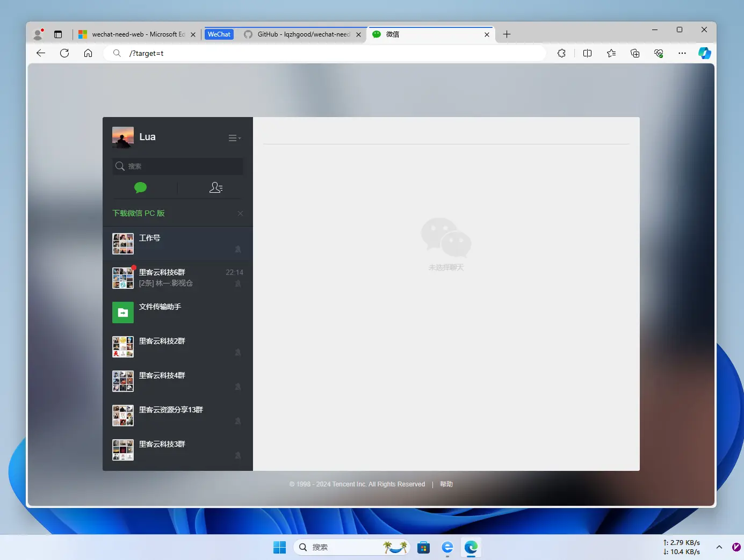Click the search magnifier icon in WeChat sidebar
The image size is (744, 560).
[120, 166]
